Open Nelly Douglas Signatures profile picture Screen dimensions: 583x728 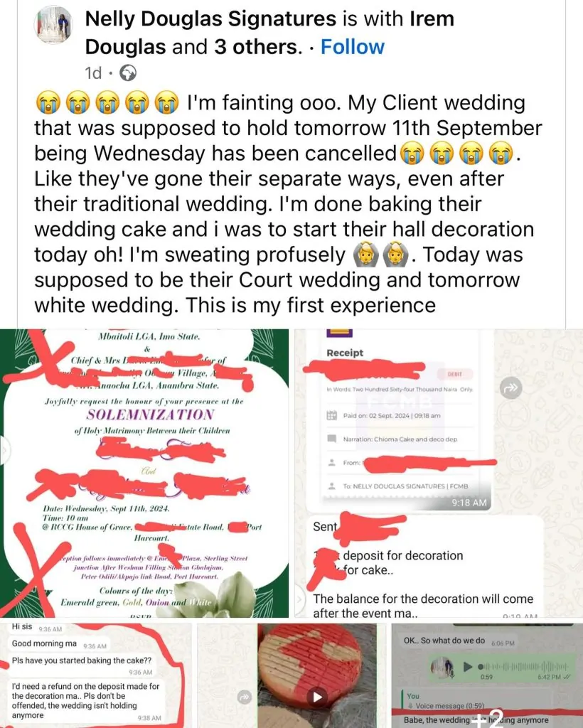coord(54,25)
